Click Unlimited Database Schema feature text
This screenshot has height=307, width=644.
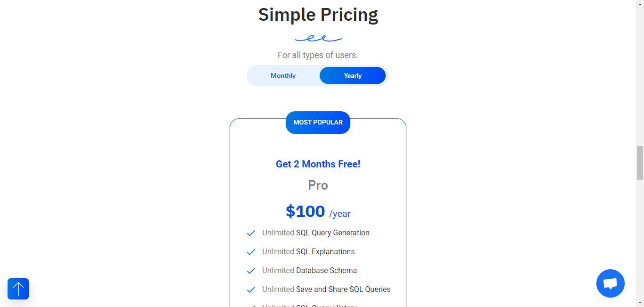[310, 271]
